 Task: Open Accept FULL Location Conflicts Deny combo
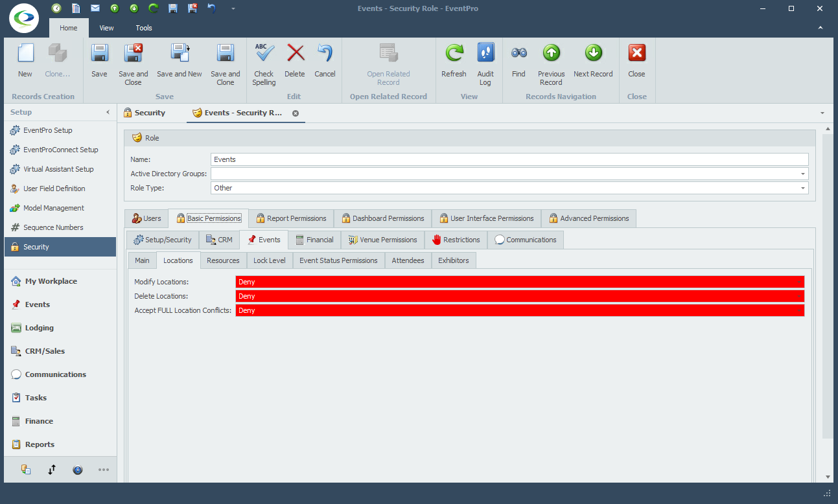tap(520, 310)
